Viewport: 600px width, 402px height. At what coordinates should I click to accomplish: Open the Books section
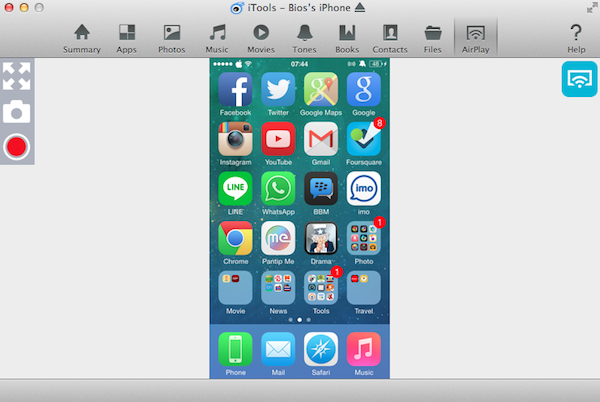(x=347, y=39)
